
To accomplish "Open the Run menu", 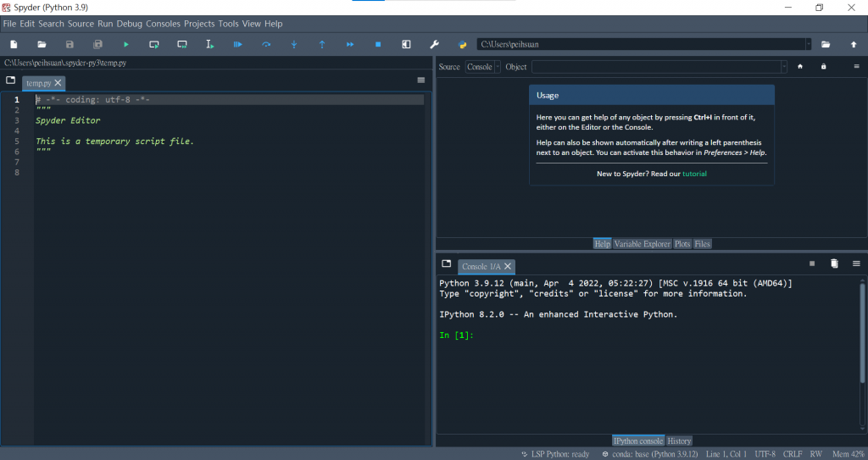I will [105, 24].
